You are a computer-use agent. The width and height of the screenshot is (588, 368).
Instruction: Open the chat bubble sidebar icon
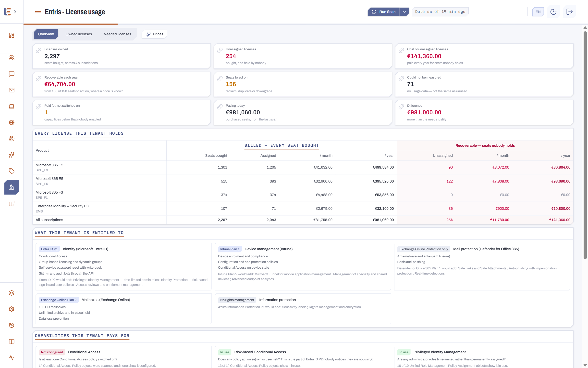12,74
